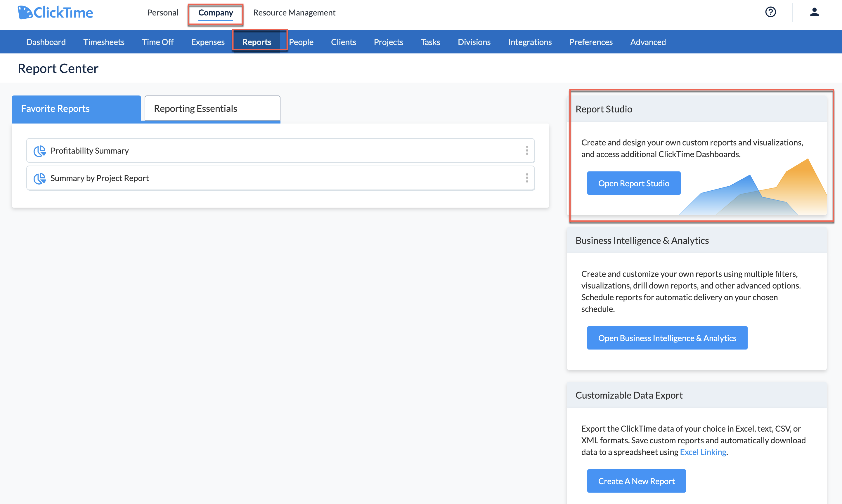Open options menu for Summary by Project Report
Image resolution: width=842 pixels, height=504 pixels.
pyautogui.click(x=527, y=178)
